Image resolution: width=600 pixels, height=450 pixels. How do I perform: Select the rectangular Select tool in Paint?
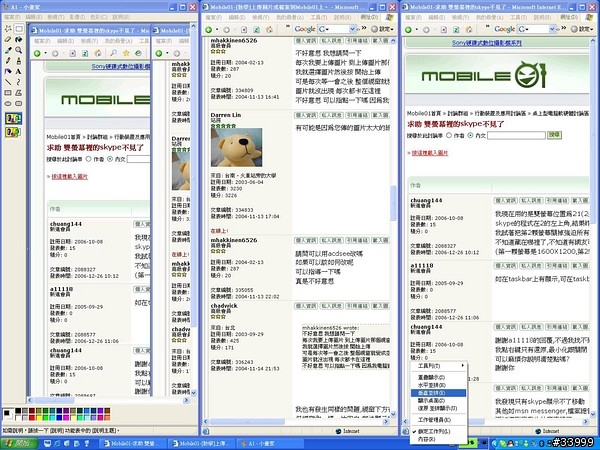pyautogui.click(x=18, y=29)
